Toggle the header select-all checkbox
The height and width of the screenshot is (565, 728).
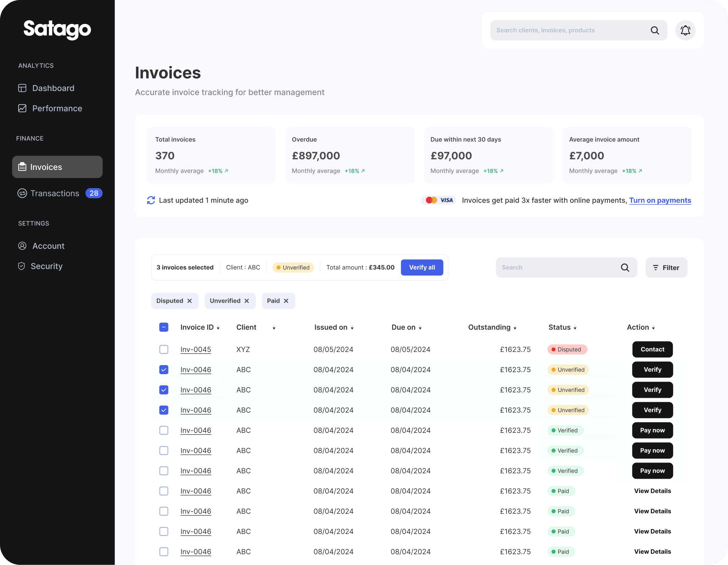tap(164, 327)
